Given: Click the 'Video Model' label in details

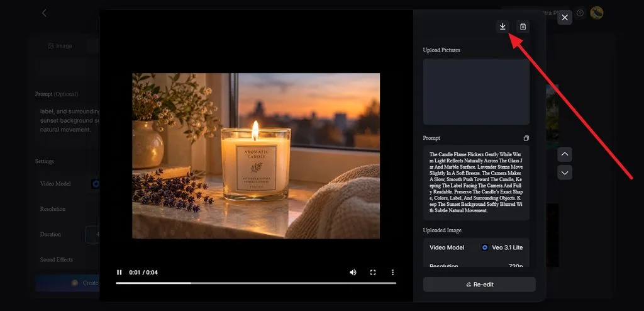Looking at the screenshot, I should 447,247.
